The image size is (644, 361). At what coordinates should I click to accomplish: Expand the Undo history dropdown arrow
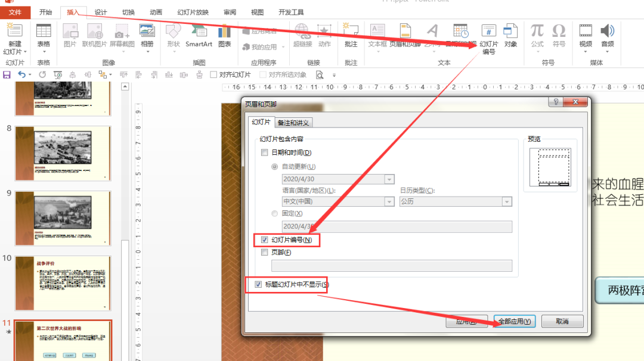point(30,74)
